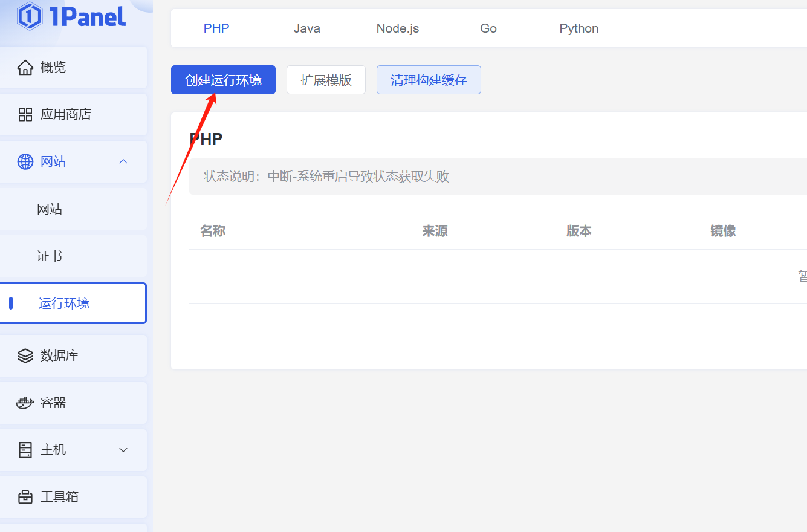This screenshot has height=532, width=807.
Task: Click the 状态说明 interruption notice text
Action: 326,177
